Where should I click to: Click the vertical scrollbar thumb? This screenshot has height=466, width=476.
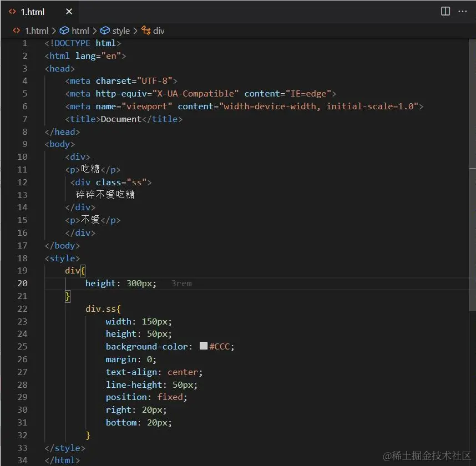tap(472, 175)
